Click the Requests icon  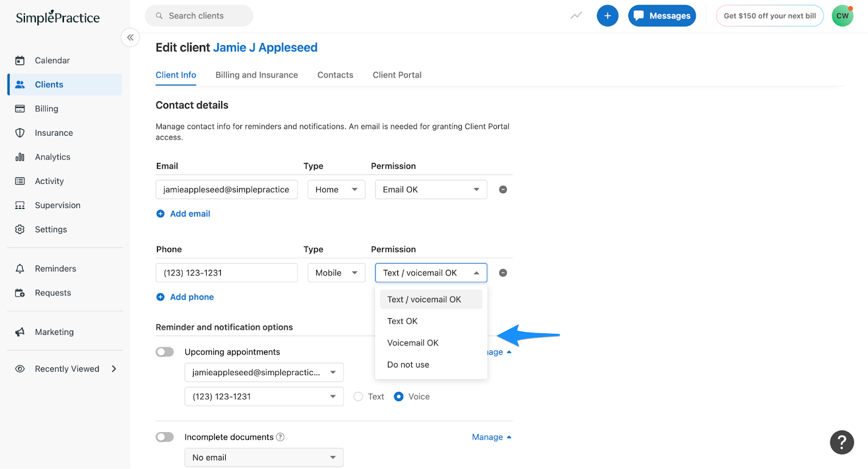[x=20, y=293]
